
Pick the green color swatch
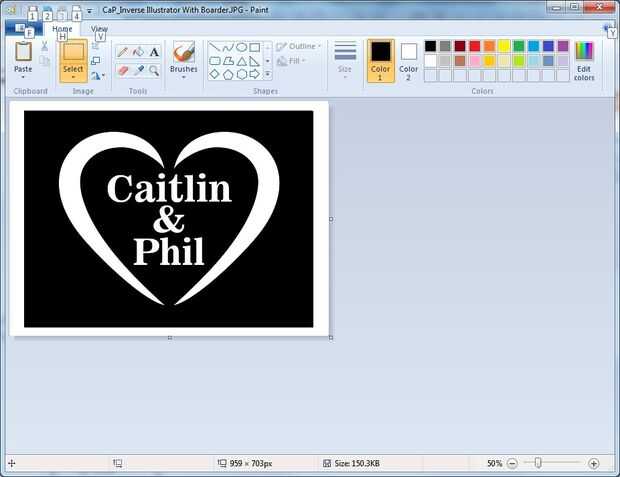[518, 46]
